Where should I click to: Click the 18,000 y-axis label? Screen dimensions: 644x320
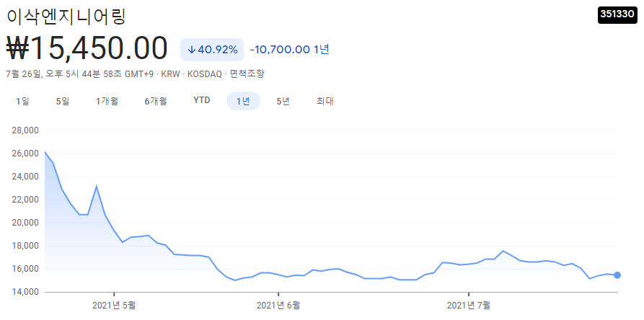[25, 246]
